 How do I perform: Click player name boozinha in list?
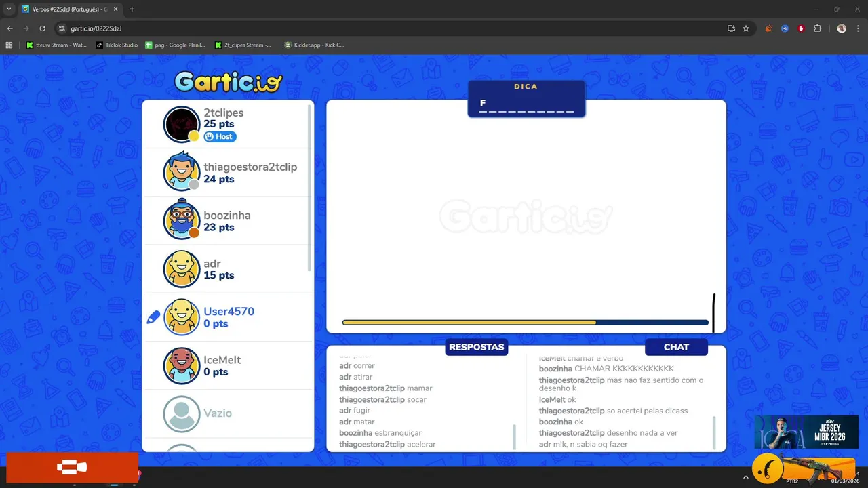[227, 215]
